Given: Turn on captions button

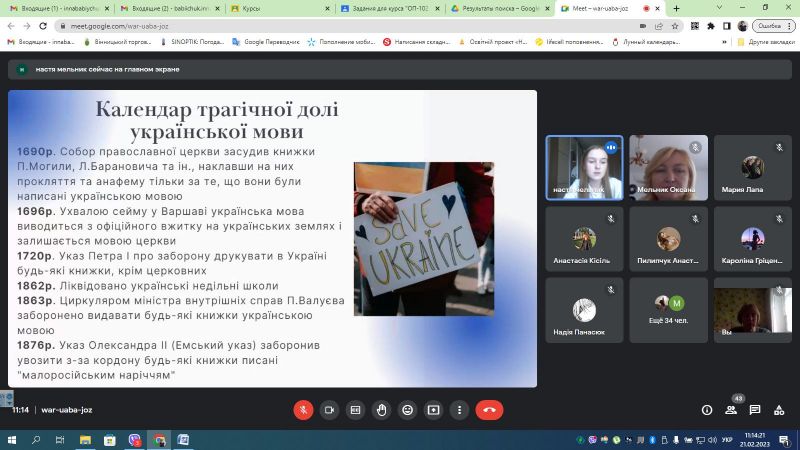Looking at the screenshot, I should click(355, 410).
